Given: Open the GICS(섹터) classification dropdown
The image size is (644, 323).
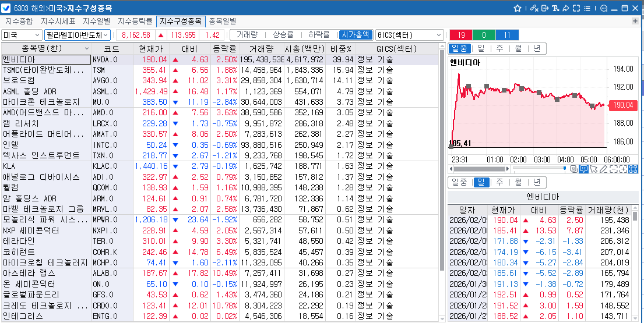Looking at the screenshot, I should [x=410, y=35].
